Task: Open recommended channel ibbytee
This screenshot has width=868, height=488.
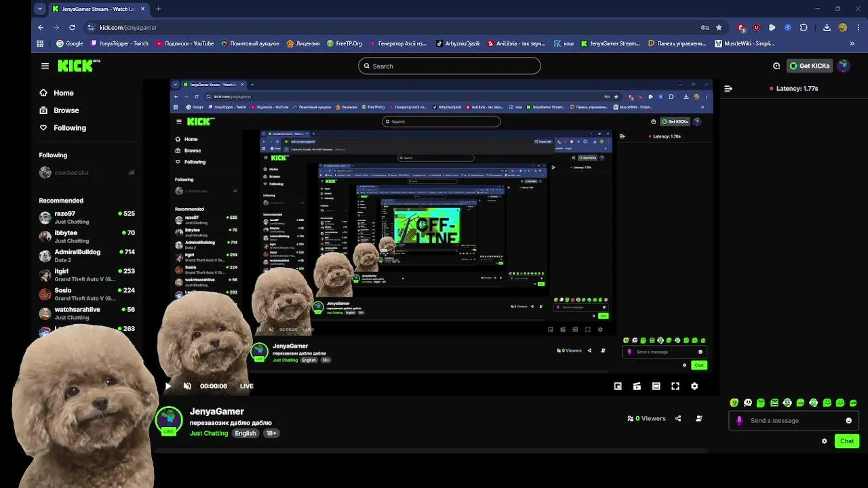Action: [87, 237]
